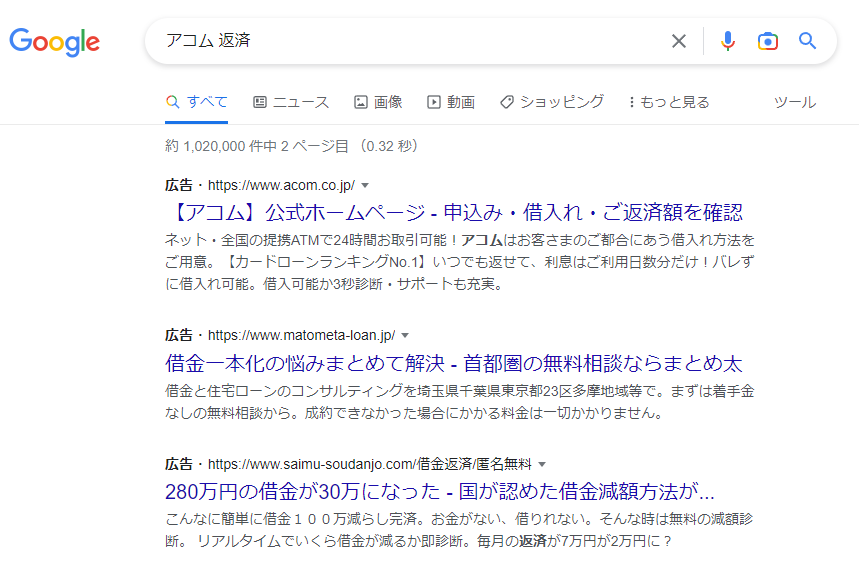Click the ニュース tab newspaper icon
The width and height of the screenshot is (859, 570).
click(x=260, y=102)
